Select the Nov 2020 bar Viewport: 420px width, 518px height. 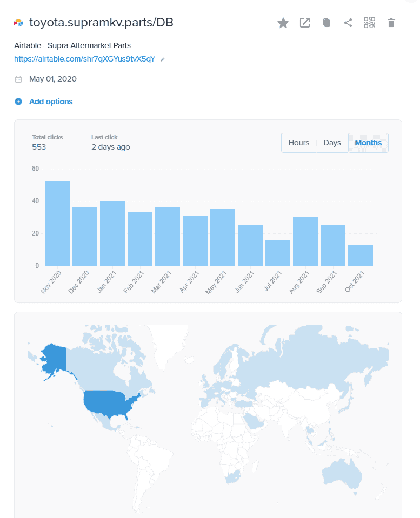57,223
